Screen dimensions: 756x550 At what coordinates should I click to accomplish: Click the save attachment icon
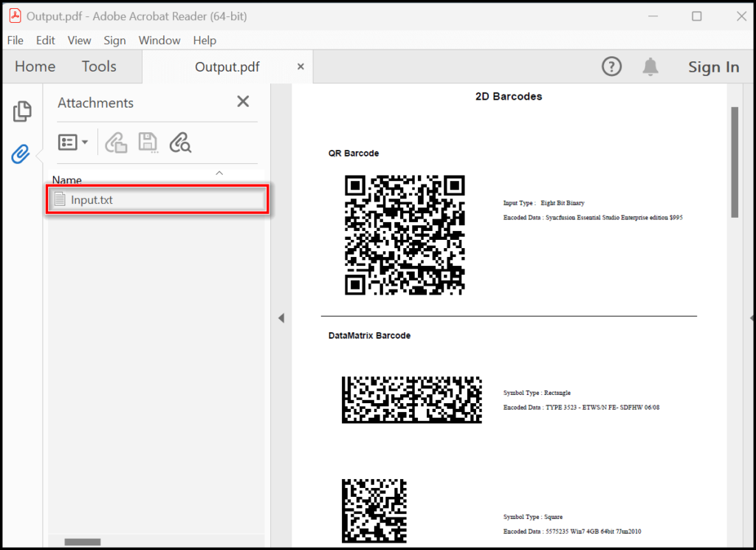pos(148,142)
